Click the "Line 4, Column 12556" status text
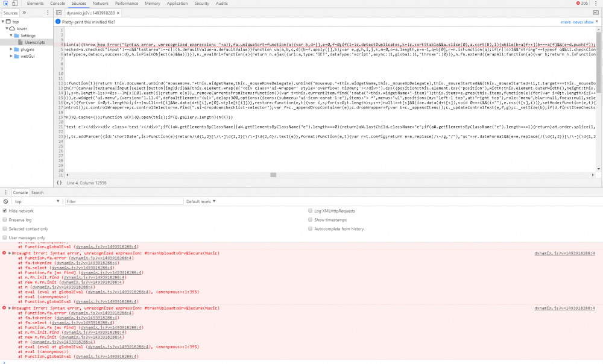Image resolution: width=603 pixels, height=364 pixels. [86, 183]
